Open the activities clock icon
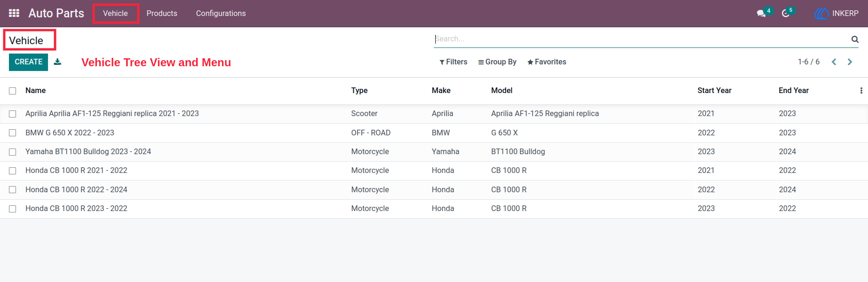The image size is (868, 282). [x=786, y=14]
